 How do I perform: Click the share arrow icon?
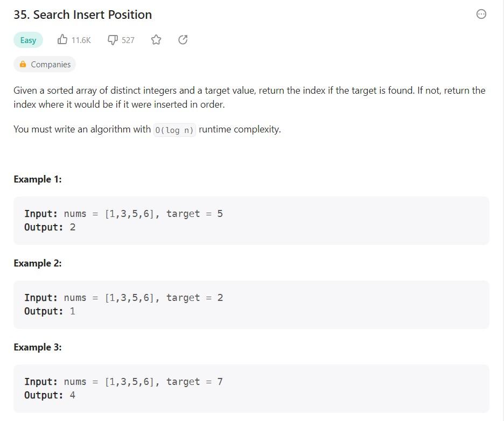183,39
